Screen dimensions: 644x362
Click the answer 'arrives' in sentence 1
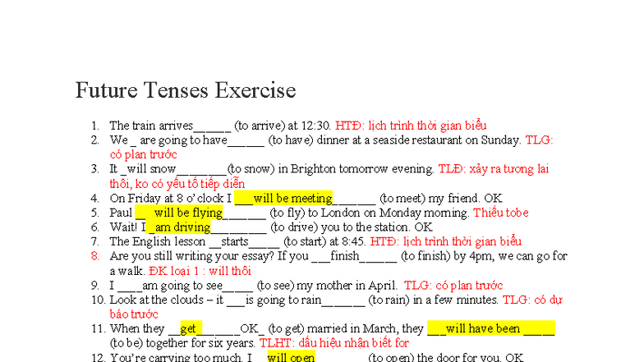(x=176, y=126)
